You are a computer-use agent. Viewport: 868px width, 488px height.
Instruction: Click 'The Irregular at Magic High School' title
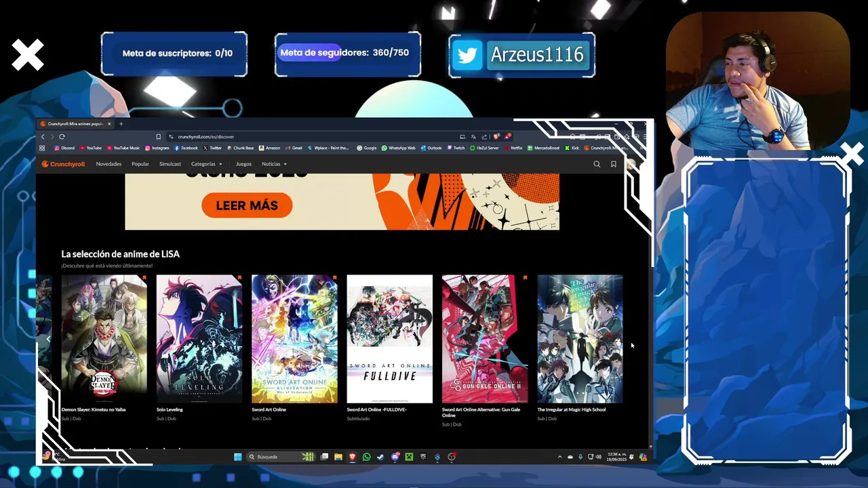(x=572, y=409)
